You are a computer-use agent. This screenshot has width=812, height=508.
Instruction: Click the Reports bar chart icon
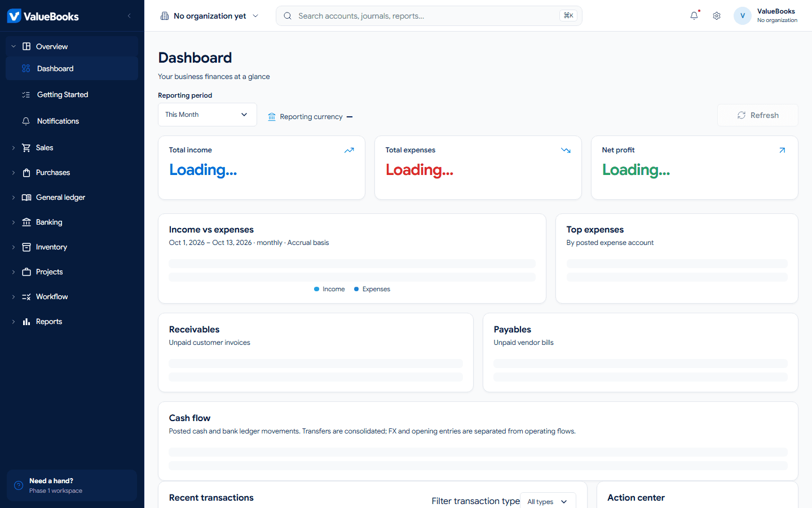point(27,322)
